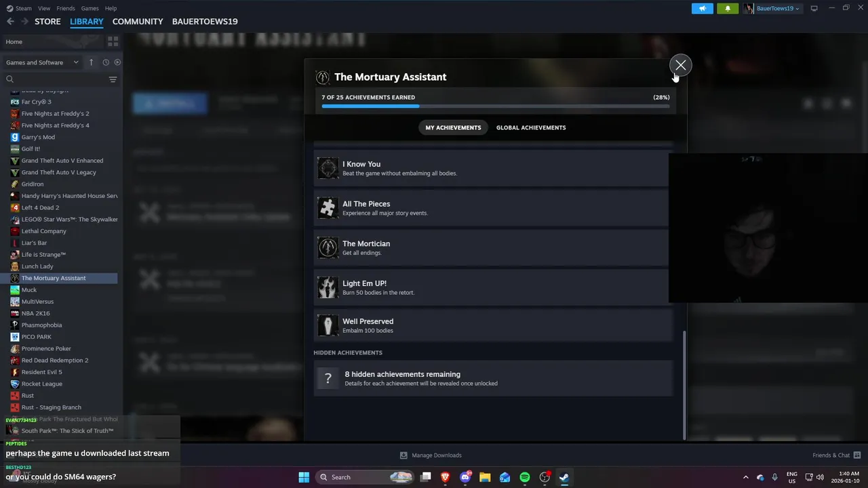The height and width of the screenshot is (488, 868).
Task: Toggle the ready to play icon
Action: coord(117,62)
